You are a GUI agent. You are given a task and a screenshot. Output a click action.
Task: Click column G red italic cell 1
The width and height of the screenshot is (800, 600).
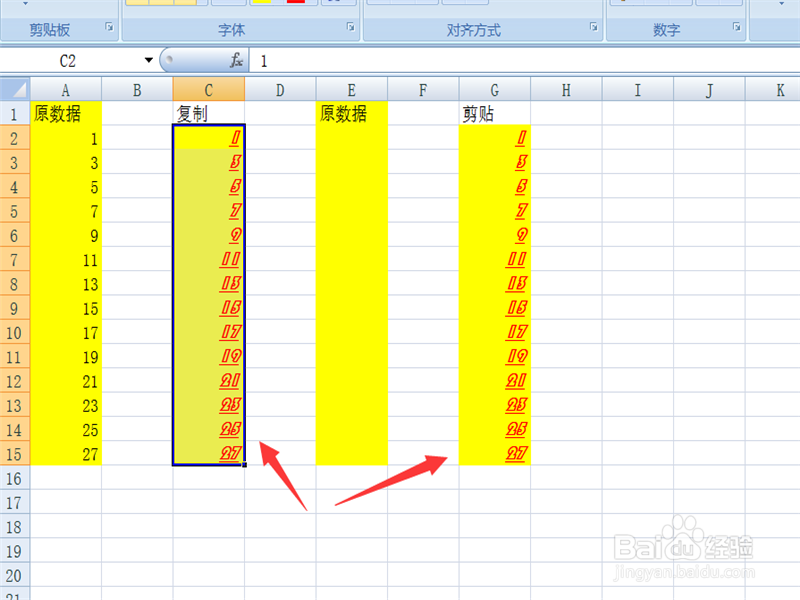point(494,138)
